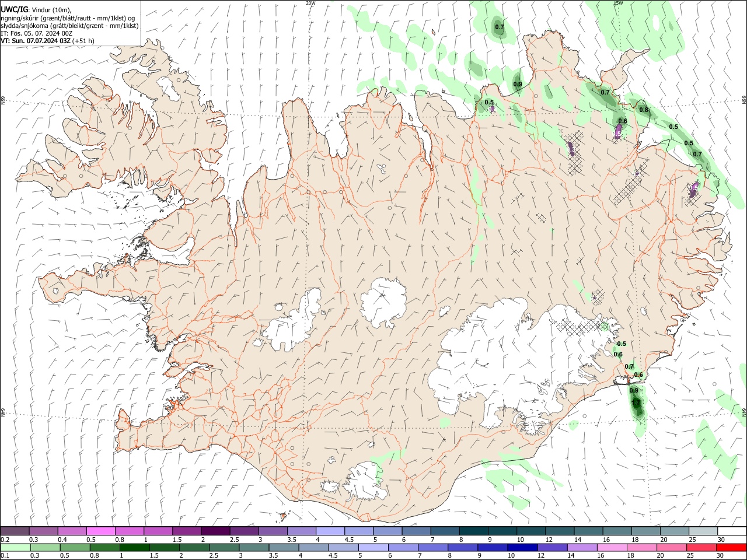Select the white swatch labeled 30 in the top row
This screenshot has width=747, height=560.
pyautogui.click(x=732, y=531)
